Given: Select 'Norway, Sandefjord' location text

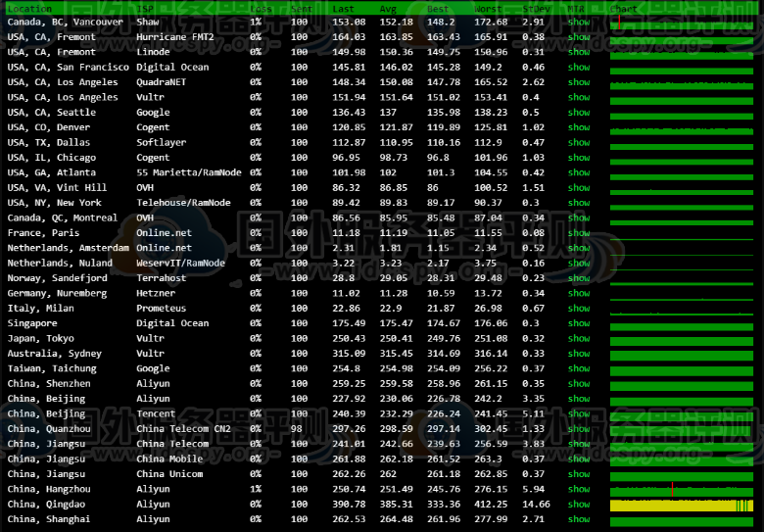Looking at the screenshot, I should [x=58, y=278].
